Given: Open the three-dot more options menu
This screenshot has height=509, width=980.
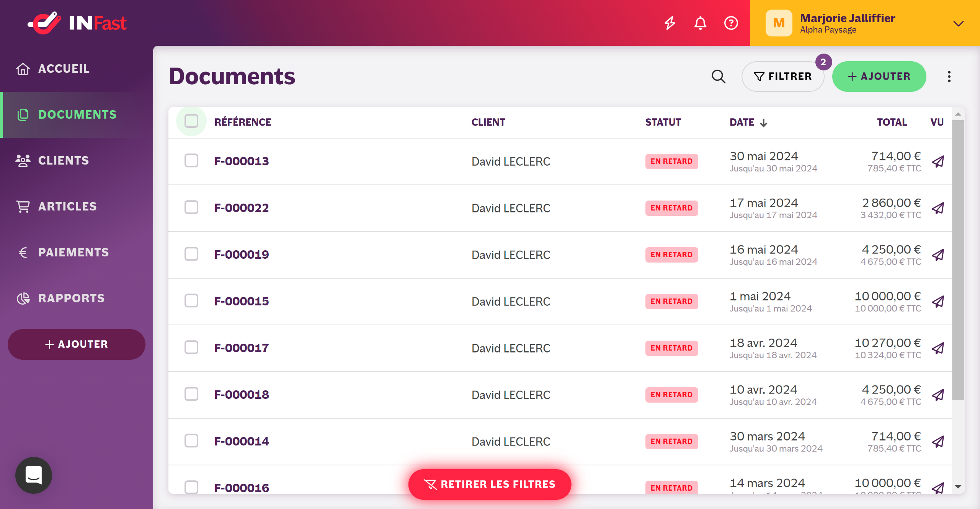Looking at the screenshot, I should tap(949, 77).
